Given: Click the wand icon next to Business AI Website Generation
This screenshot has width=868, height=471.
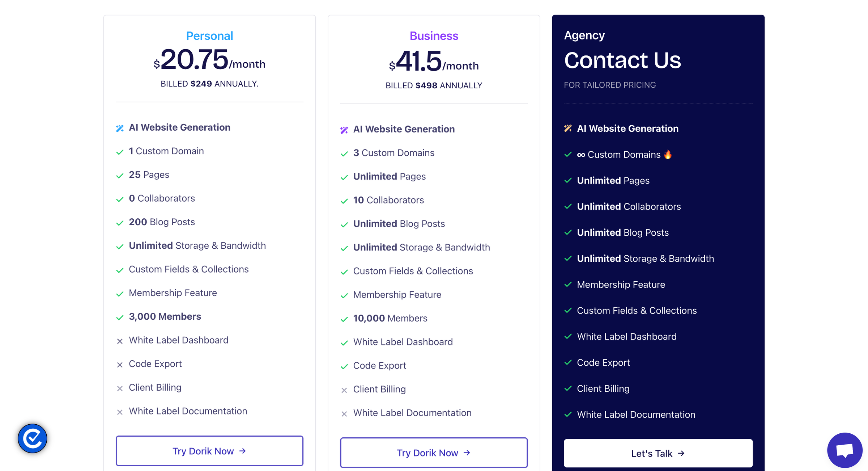Looking at the screenshot, I should (x=344, y=129).
